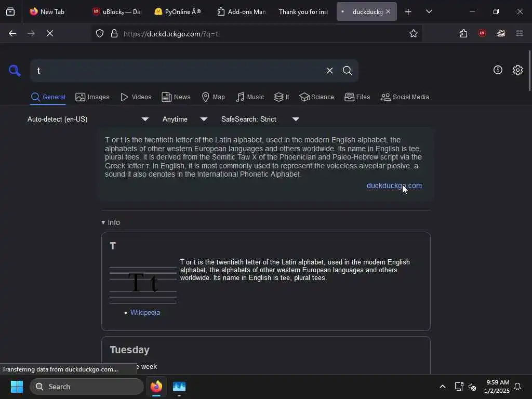Viewport: 532px width, 399px height.
Task: Select the News search category
Action: pyautogui.click(x=176, y=97)
